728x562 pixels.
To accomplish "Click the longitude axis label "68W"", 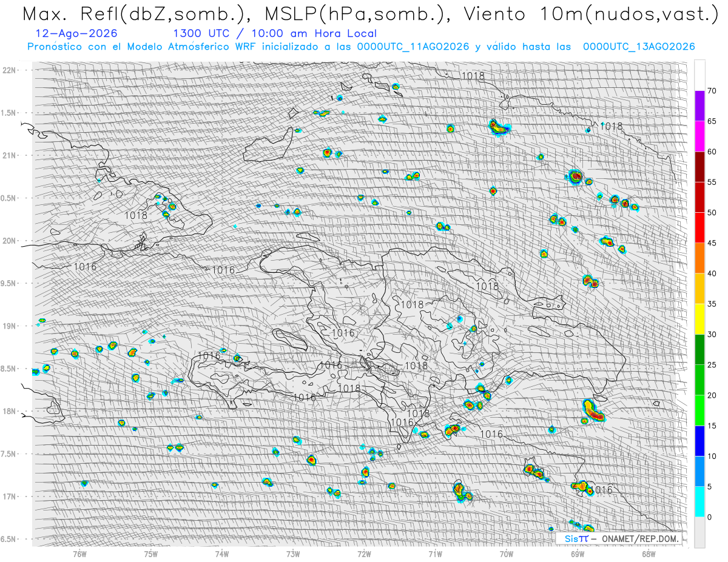I will tap(649, 554).
